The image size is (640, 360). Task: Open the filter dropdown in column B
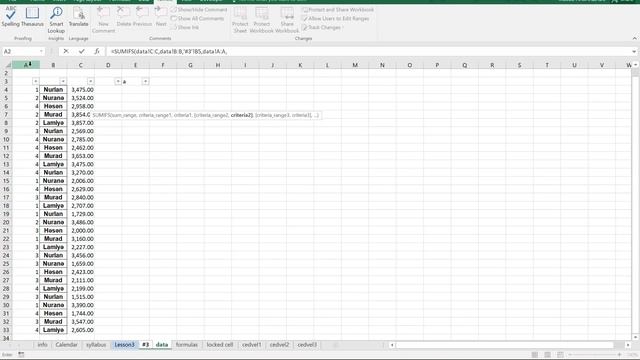click(63, 81)
